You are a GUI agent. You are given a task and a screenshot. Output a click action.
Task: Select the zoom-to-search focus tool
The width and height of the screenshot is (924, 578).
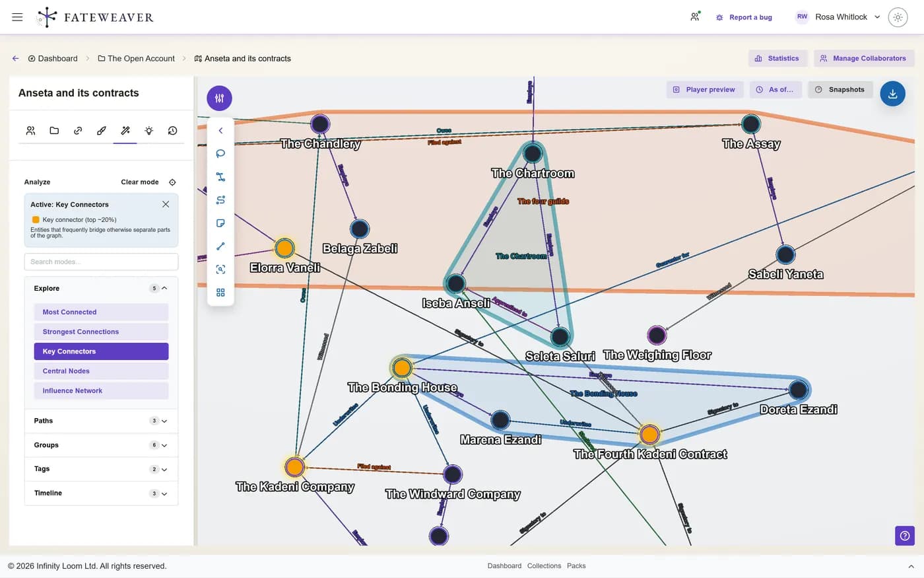click(x=220, y=270)
